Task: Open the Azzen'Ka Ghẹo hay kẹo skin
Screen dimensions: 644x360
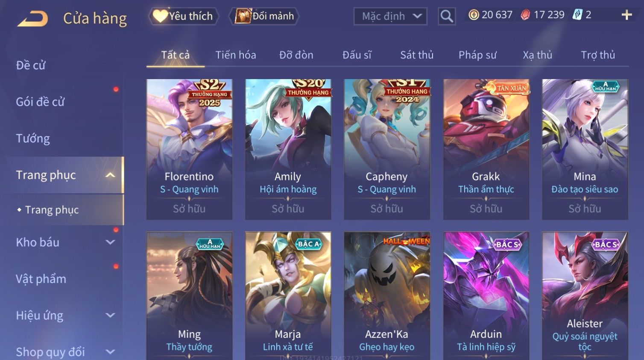Action: (387, 296)
